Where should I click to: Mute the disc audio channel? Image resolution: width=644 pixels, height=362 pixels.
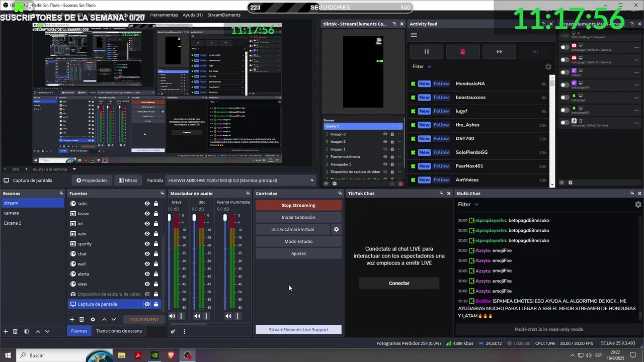click(197, 316)
